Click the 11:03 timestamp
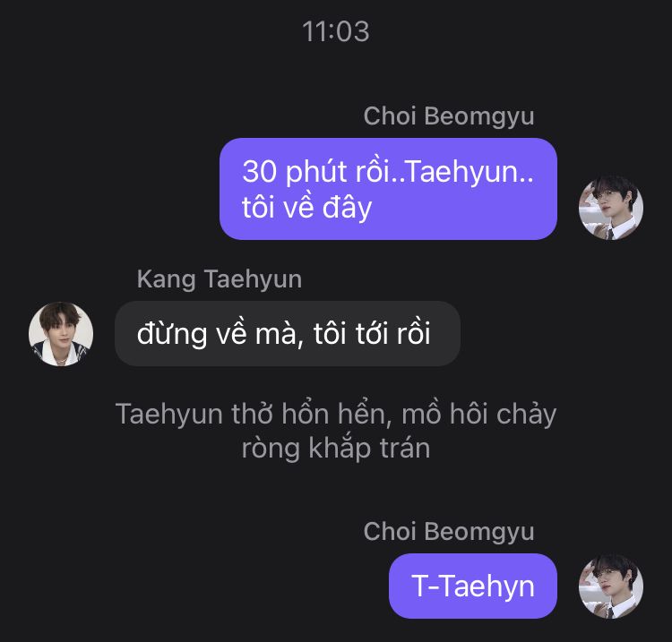Screen dimensions: 672x642 click(336, 32)
